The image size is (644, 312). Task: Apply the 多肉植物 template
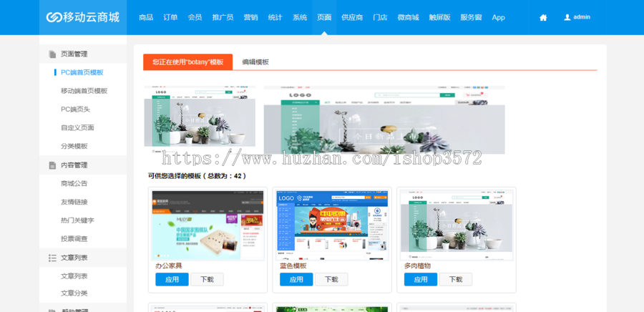pyautogui.click(x=421, y=280)
